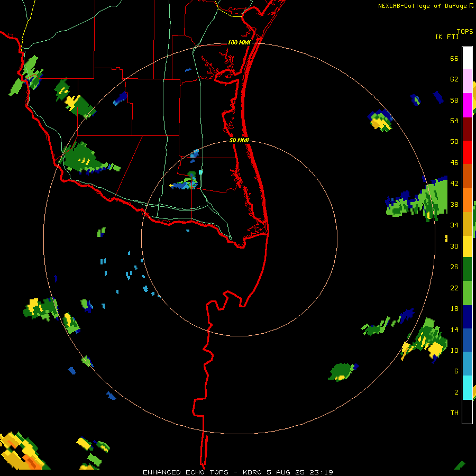Image resolution: width=476 pixels, height=476 pixels.
Task: Click the "6" legend value
Action: coord(456,371)
